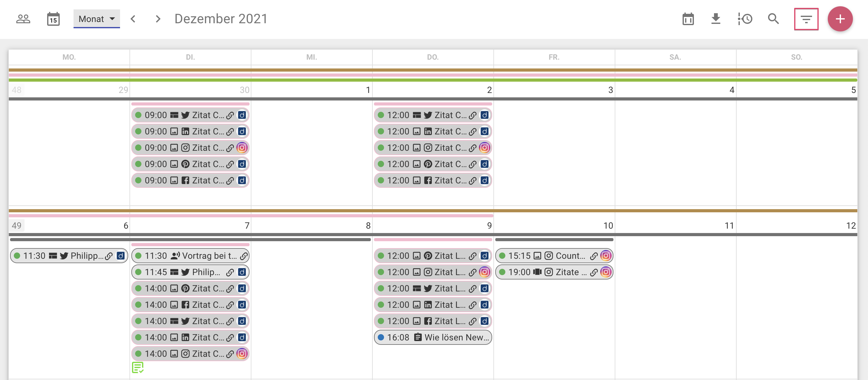Click the team members people icon

(x=23, y=19)
